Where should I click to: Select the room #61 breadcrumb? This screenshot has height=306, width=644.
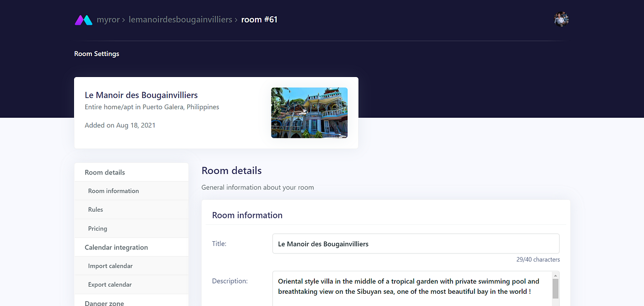point(259,20)
